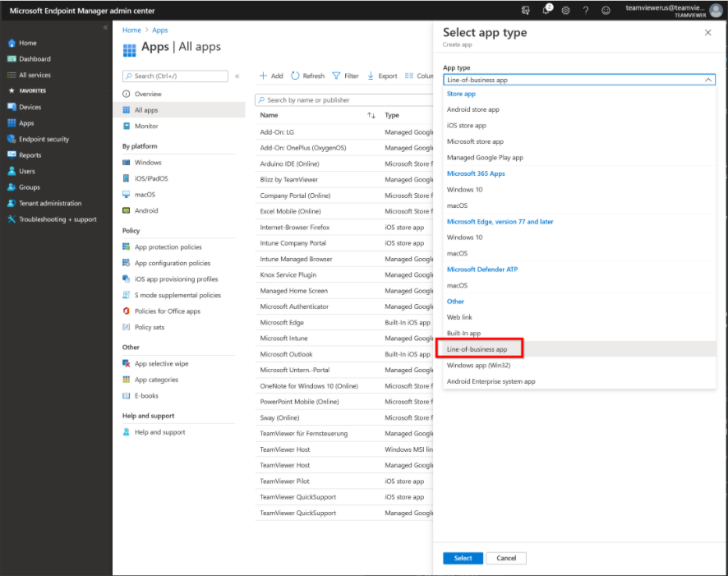Click the Groups icon in the sidebar

(x=12, y=187)
